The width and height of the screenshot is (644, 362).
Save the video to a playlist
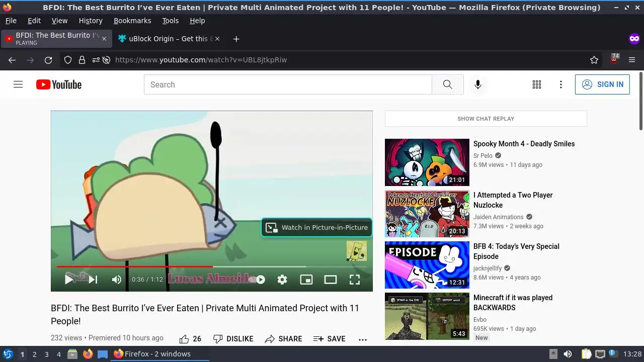(x=330, y=339)
